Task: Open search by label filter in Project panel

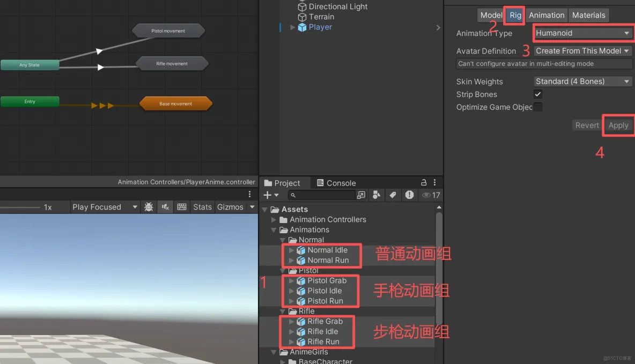Action: 393,195
